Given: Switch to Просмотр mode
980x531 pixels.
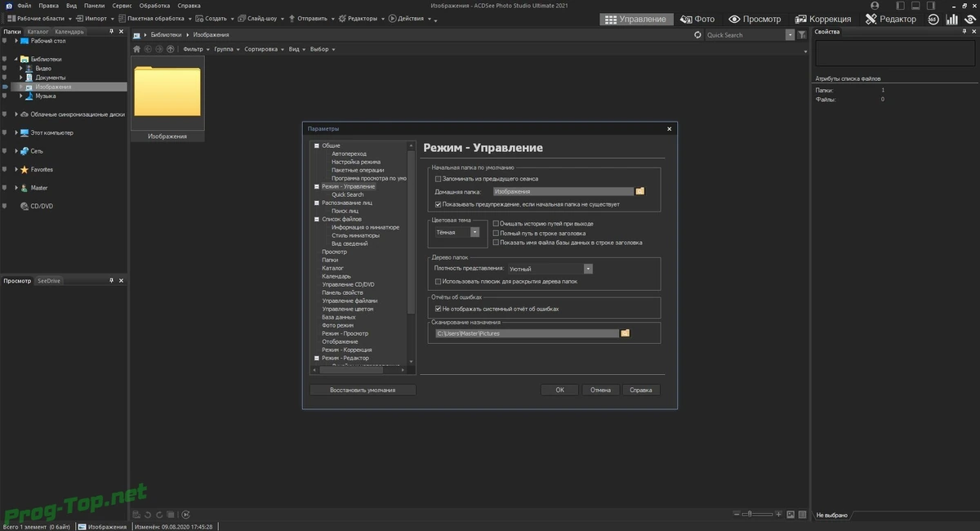Looking at the screenshot, I should pyautogui.click(x=755, y=19).
